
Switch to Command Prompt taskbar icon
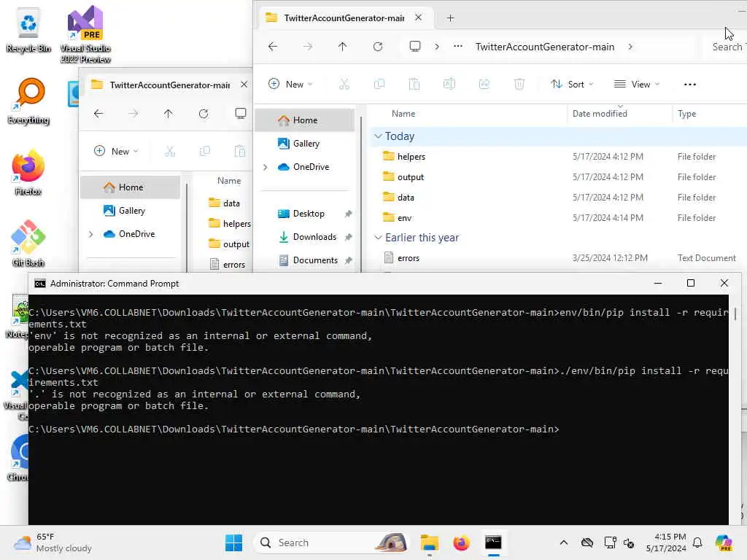coord(493,542)
